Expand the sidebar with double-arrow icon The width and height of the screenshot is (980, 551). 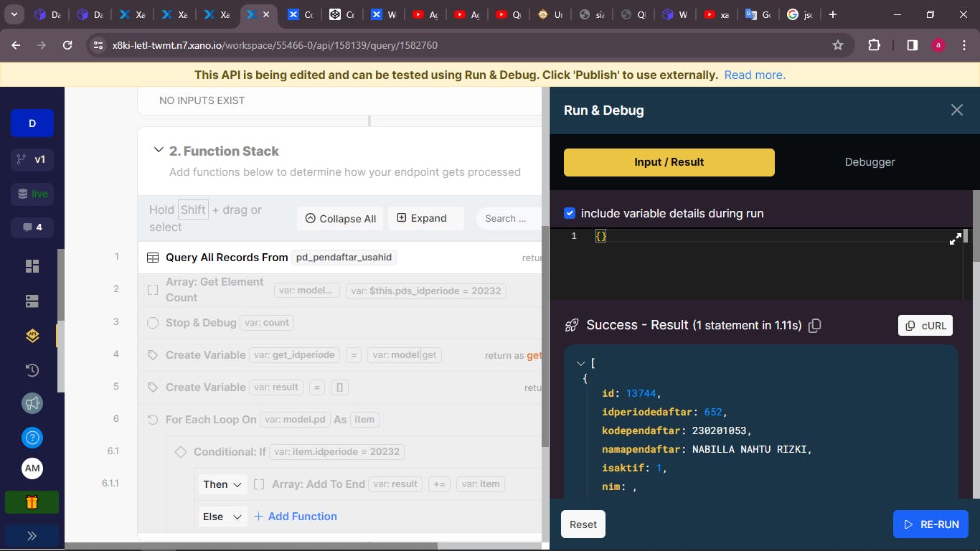(32, 536)
